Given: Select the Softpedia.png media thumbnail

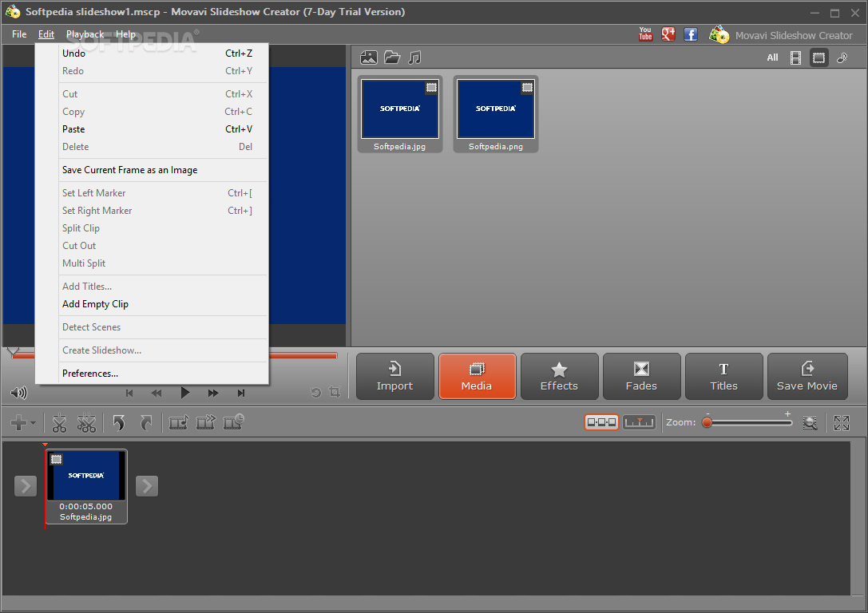Looking at the screenshot, I should pyautogui.click(x=495, y=114).
